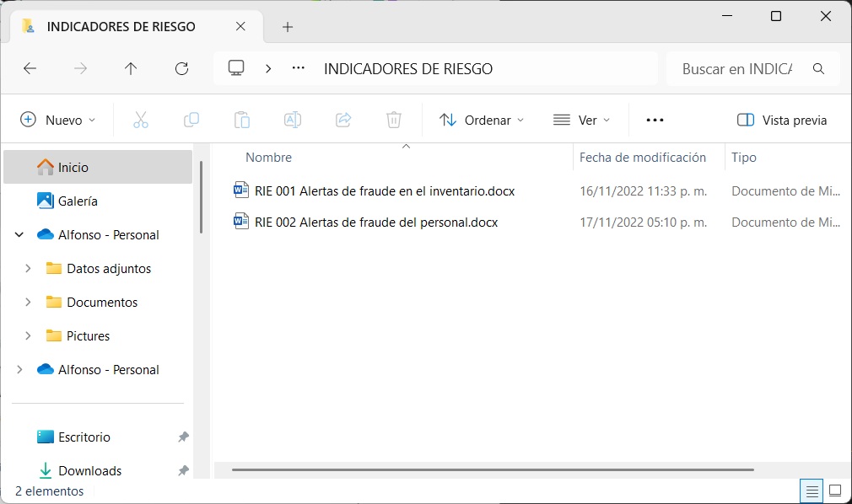Sort by Fecha de modificación column

tap(642, 158)
